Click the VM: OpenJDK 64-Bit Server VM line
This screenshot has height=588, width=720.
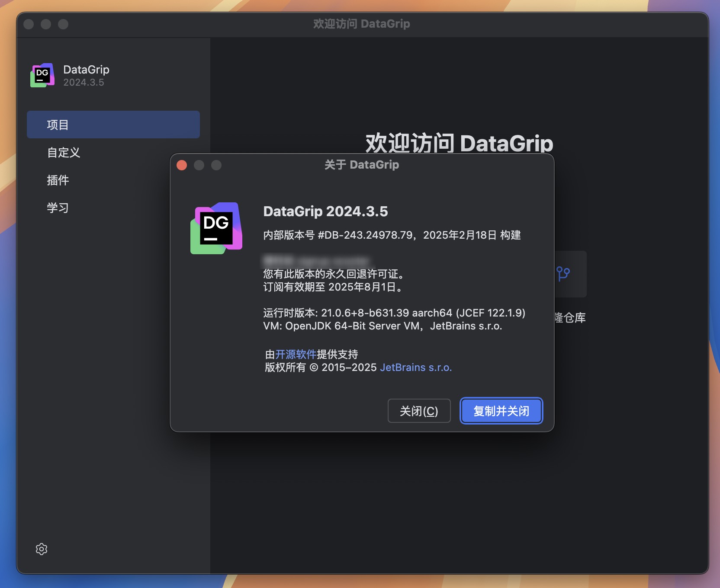point(382,326)
